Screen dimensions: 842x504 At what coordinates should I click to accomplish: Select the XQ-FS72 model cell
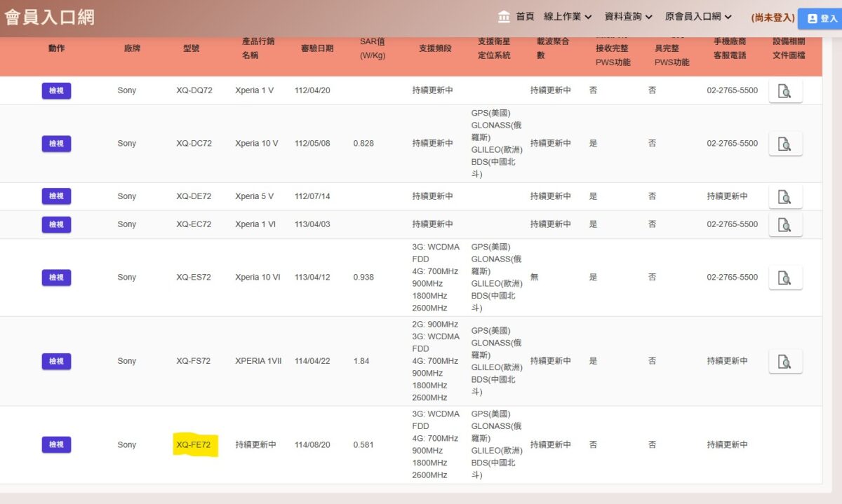click(194, 361)
